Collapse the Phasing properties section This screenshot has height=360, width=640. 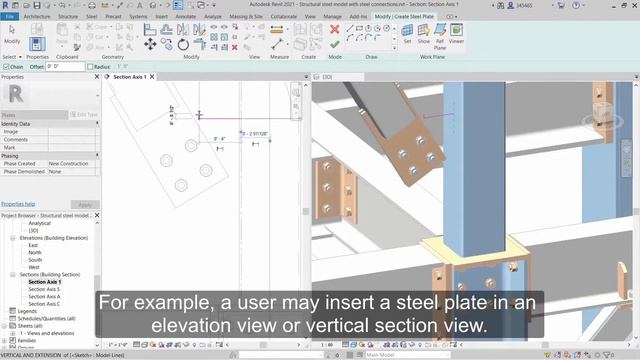coord(97,156)
